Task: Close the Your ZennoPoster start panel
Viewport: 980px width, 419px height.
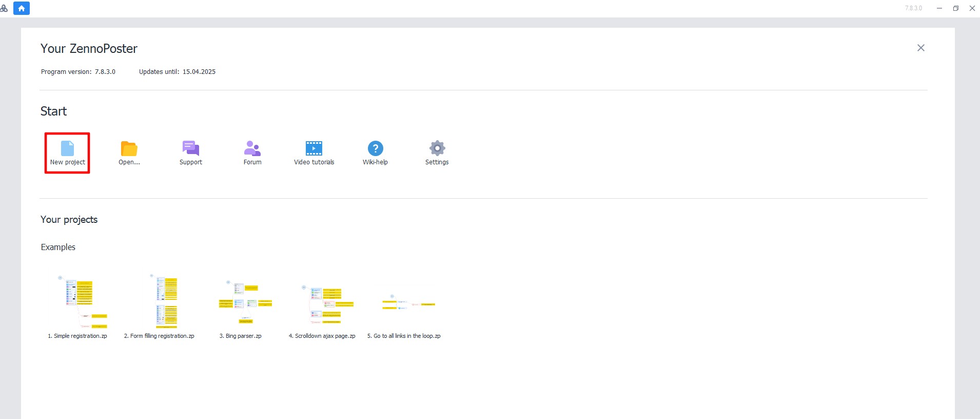Action: pos(921,48)
